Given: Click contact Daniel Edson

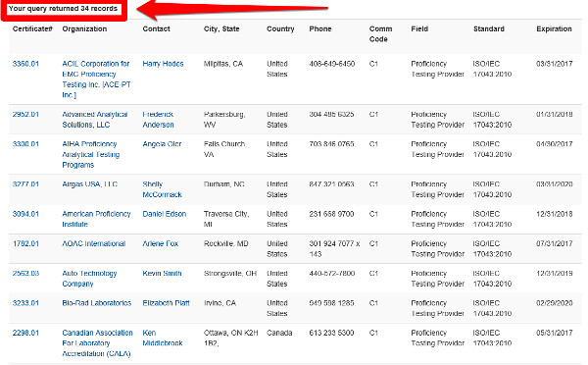Looking at the screenshot, I should click(x=165, y=214).
